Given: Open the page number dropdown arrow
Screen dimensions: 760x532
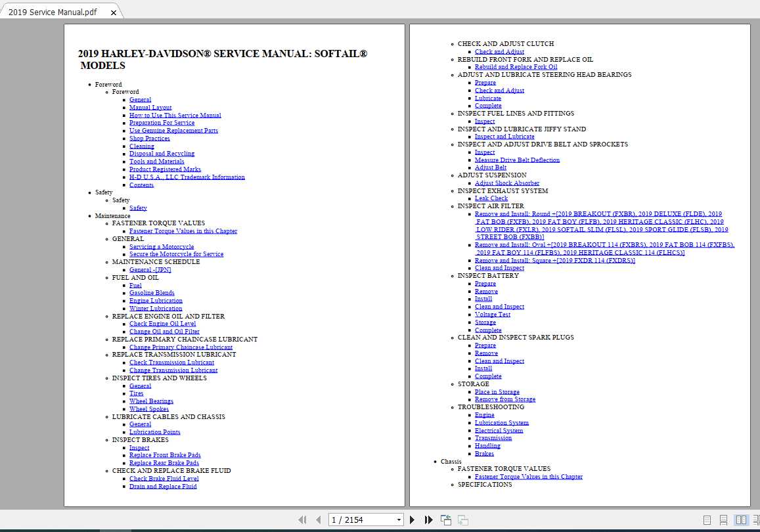Looking at the screenshot, I should 399,520.
